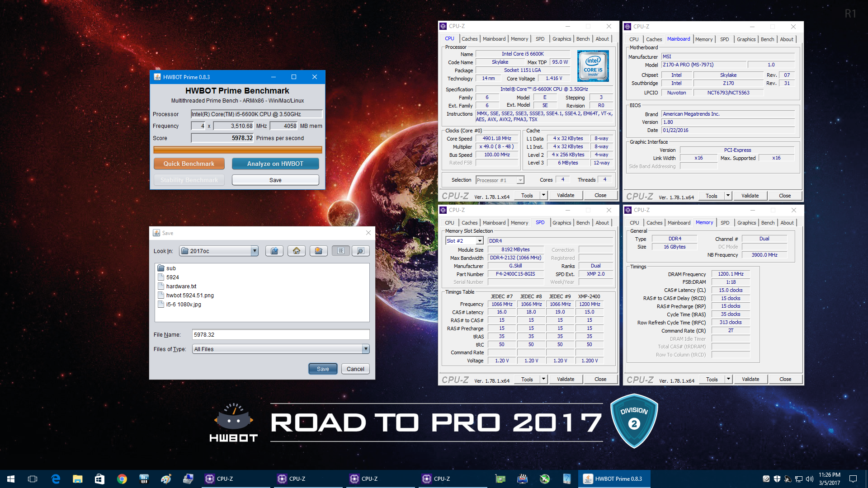
Task: Open CPU tab in CPU-Z Memory window
Action: click(x=634, y=223)
